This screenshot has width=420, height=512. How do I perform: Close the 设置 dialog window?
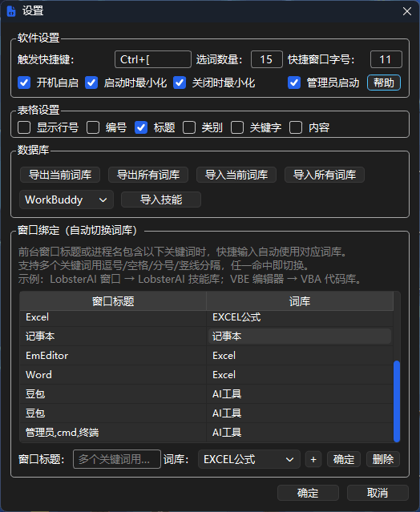(407, 11)
